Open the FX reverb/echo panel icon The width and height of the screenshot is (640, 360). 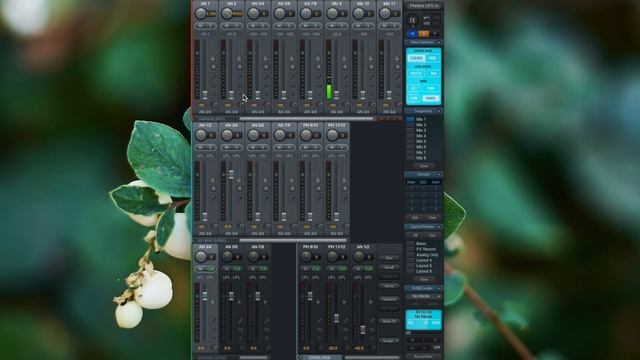click(x=412, y=20)
